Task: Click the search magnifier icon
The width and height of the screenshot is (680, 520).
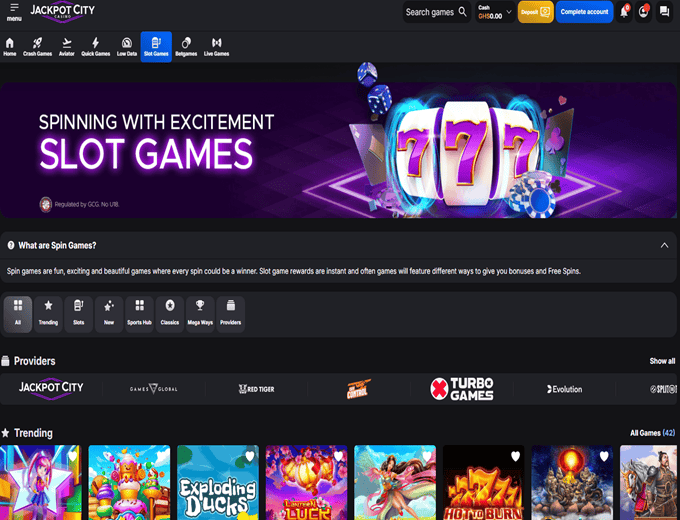Action: click(463, 12)
